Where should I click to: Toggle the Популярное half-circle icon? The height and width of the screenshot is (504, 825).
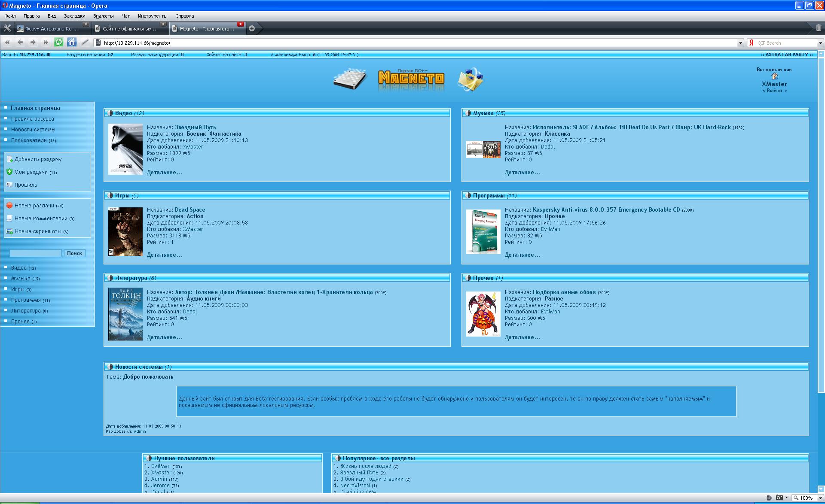(x=338, y=458)
